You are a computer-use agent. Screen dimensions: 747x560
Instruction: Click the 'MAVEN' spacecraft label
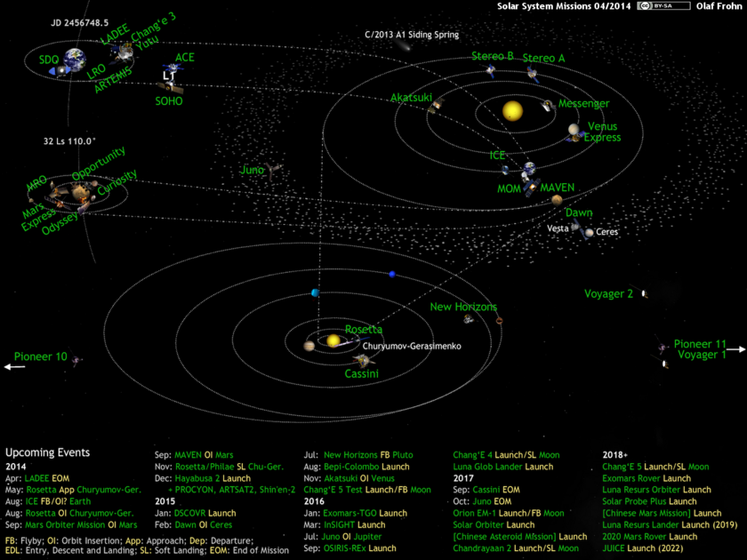tap(557, 188)
